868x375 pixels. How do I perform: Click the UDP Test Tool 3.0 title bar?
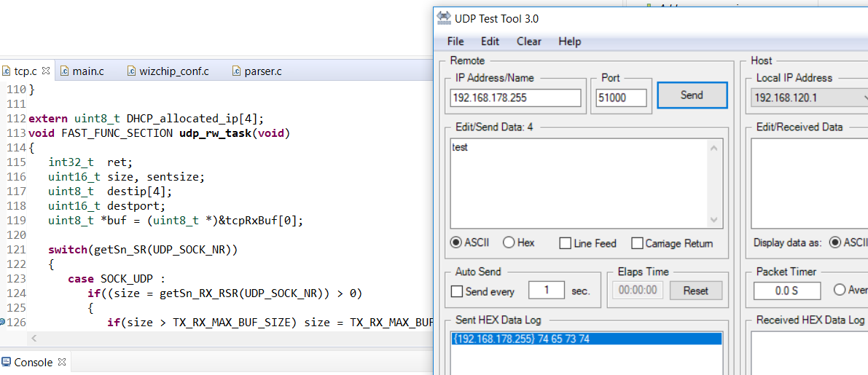(652, 18)
